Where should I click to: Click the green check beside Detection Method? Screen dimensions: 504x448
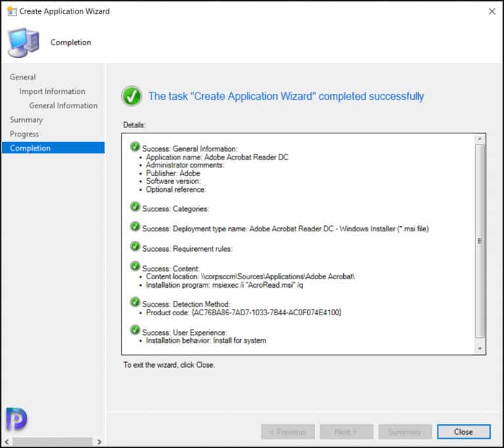coord(135,302)
